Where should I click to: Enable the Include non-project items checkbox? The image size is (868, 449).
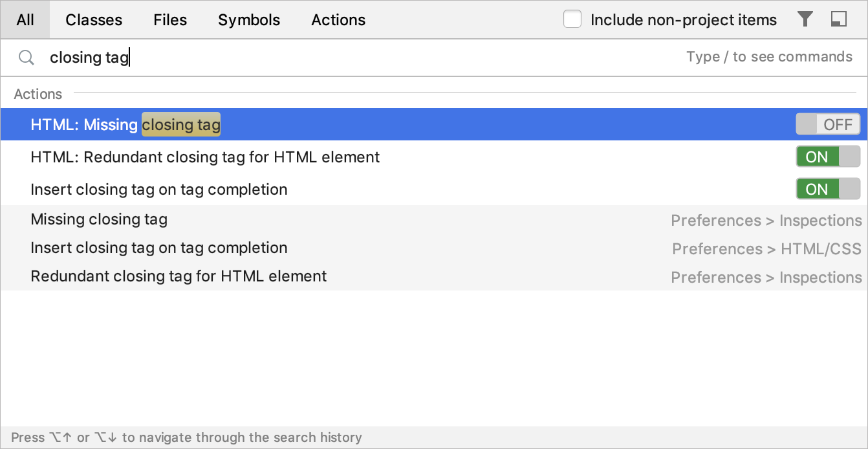(572, 19)
